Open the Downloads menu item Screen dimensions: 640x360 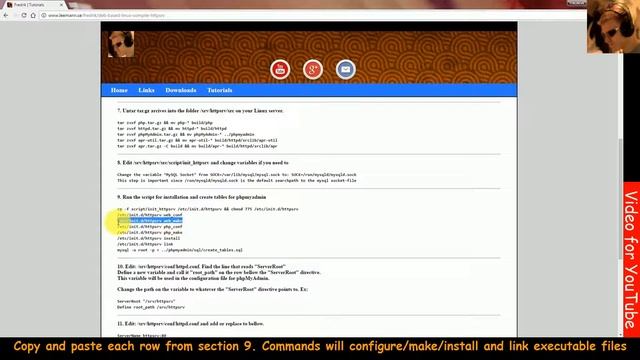click(x=181, y=90)
